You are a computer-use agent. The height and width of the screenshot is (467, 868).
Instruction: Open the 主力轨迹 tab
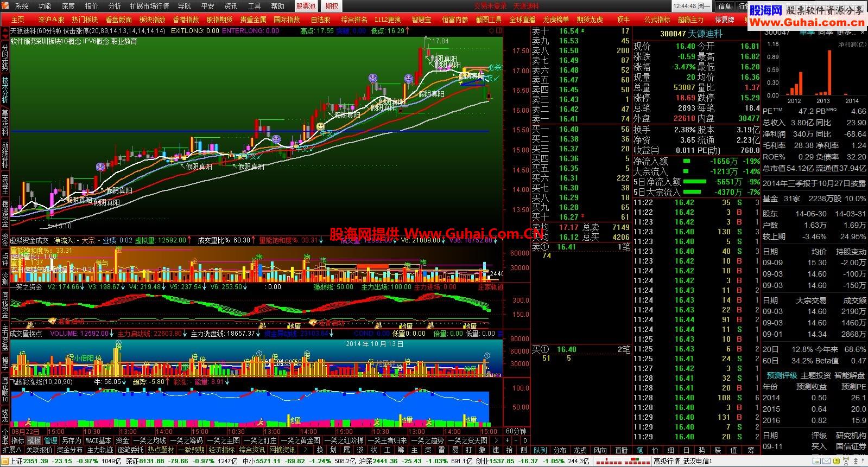coord(100,450)
